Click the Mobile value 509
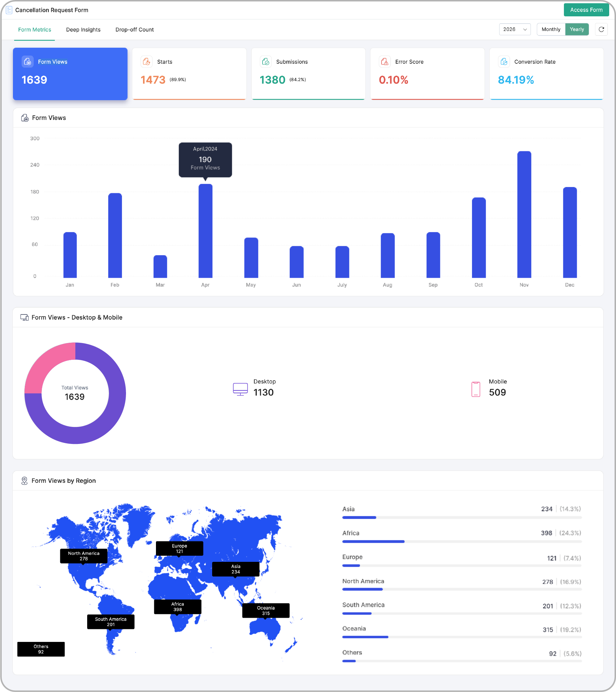The width and height of the screenshot is (616, 692). 497,393
